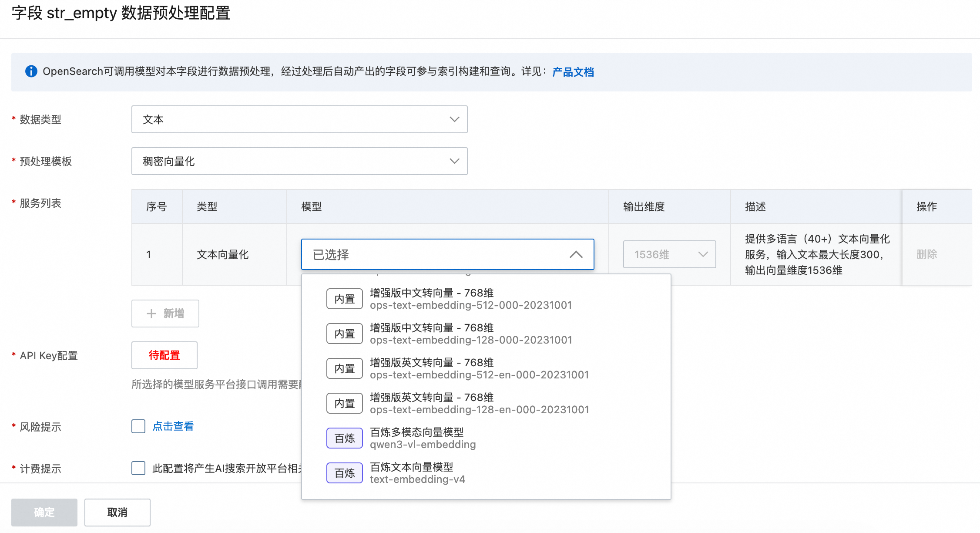Choose 增强版英文转向量 ops-text-embedding-512-en-000-20231001 option

click(x=479, y=368)
